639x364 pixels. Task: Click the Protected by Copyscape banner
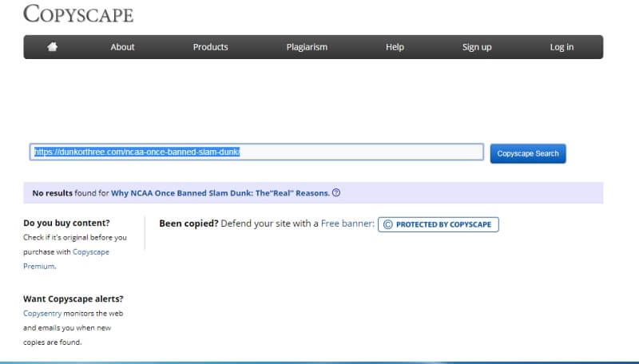pyautogui.click(x=438, y=224)
